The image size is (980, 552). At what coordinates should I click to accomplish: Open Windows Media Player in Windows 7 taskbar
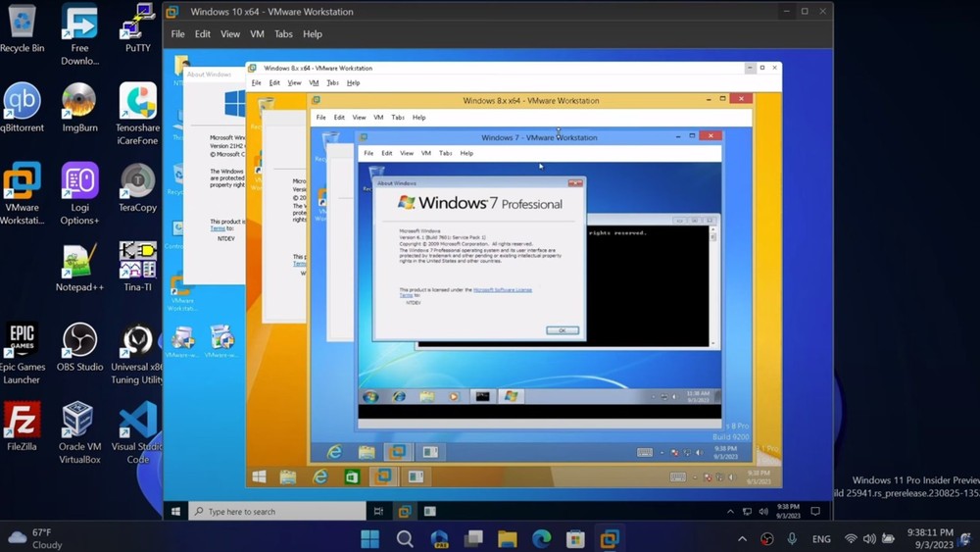pyautogui.click(x=453, y=396)
